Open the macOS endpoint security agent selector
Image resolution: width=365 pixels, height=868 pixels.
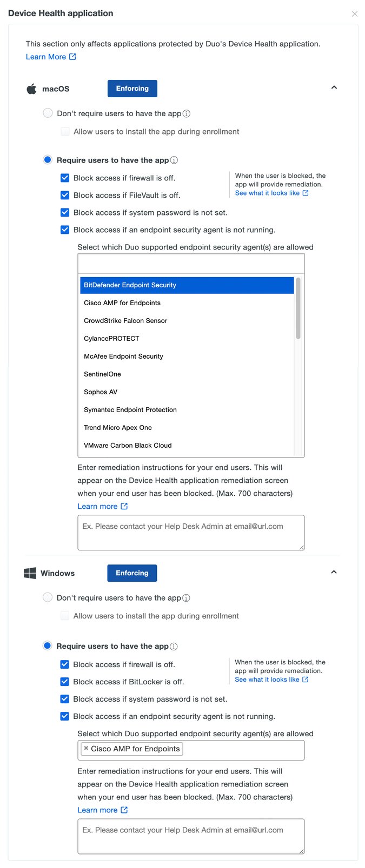click(191, 263)
